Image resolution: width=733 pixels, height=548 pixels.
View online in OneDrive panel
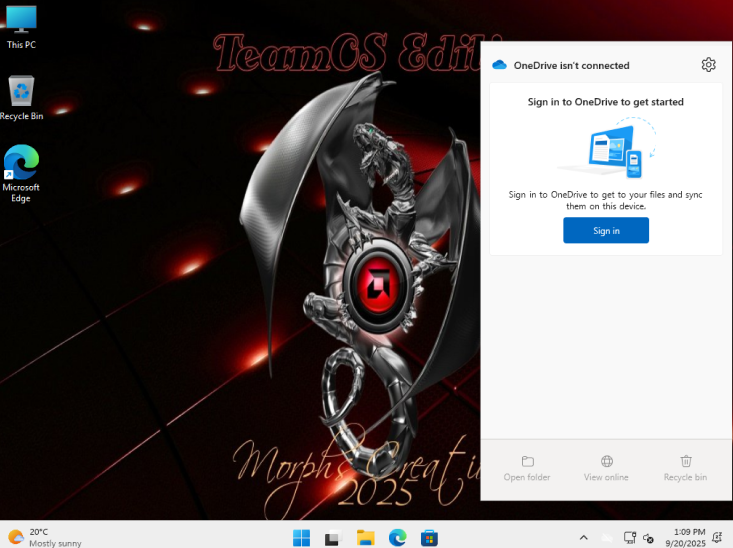[606, 469]
